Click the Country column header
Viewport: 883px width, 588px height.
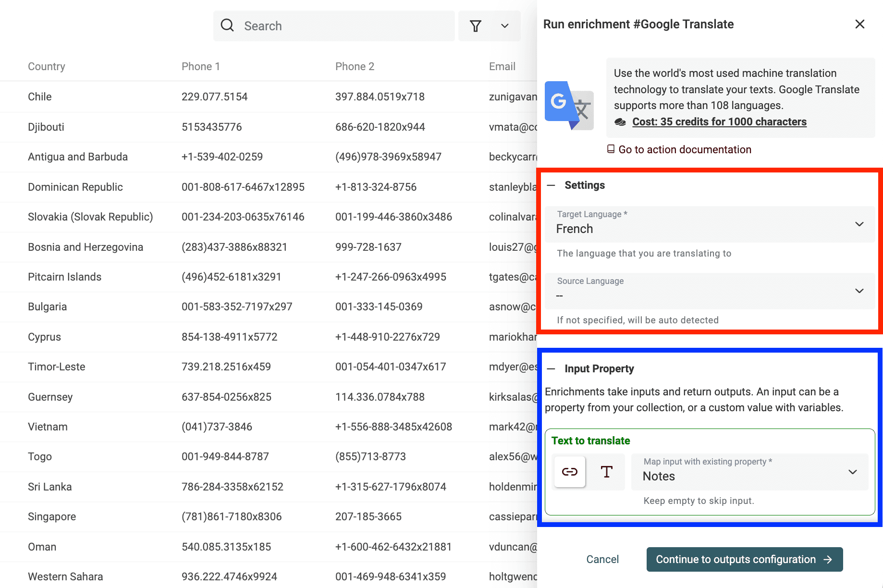[47, 66]
